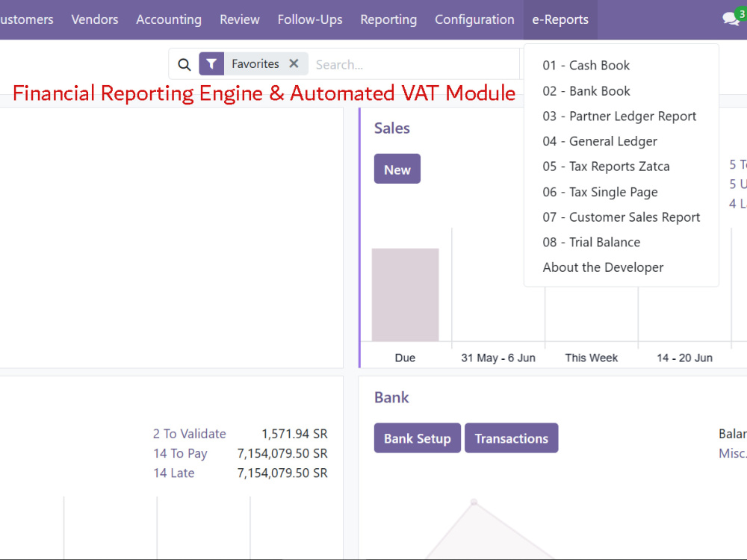This screenshot has width=747, height=560.
Task: Select 07 - Customer Sales Report
Action: point(622,217)
